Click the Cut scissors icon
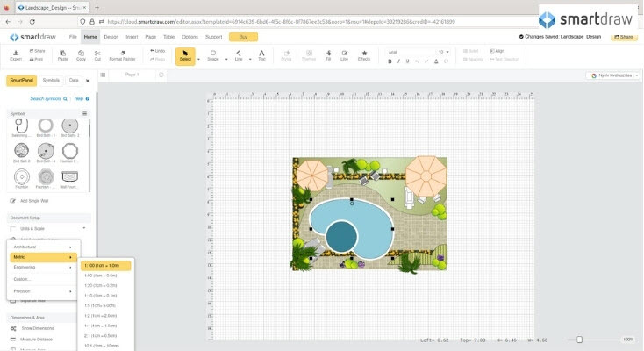This screenshot has height=351, width=644. tap(97, 54)
